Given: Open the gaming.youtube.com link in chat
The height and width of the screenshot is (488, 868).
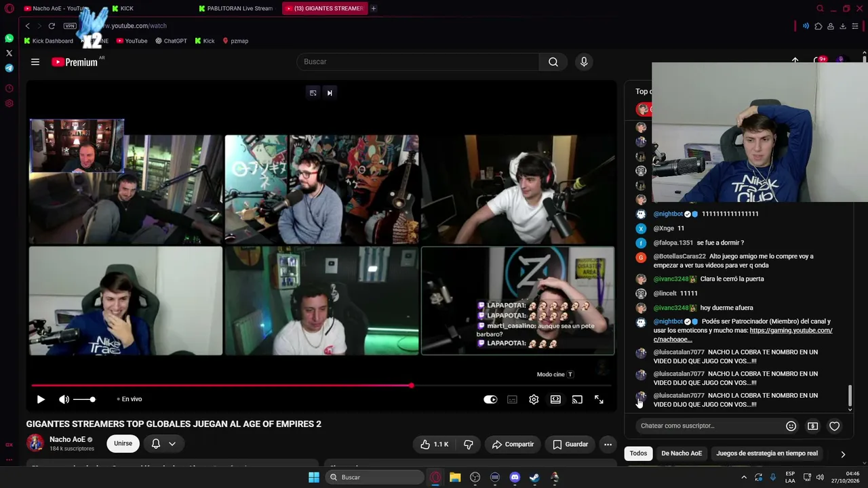Looking at the screenshot, I should (x=743, y=335).
